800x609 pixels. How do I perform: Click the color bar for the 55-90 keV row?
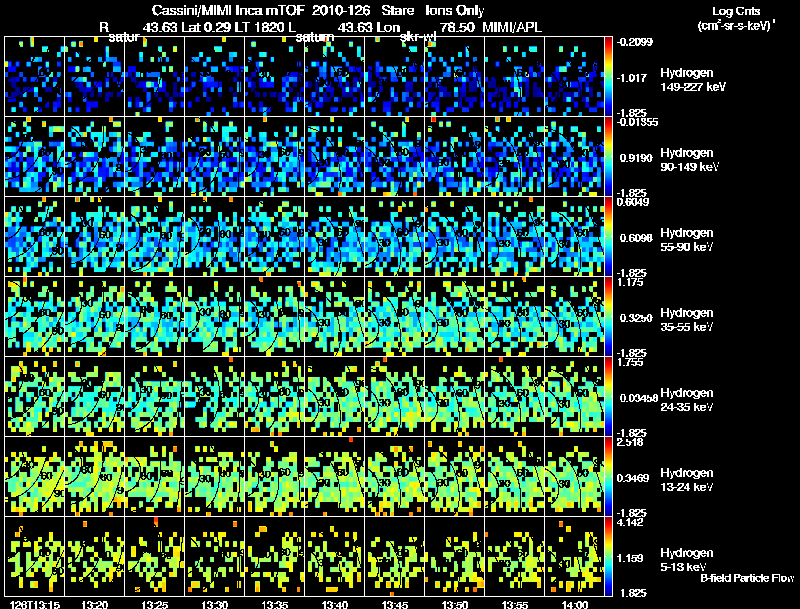click(x=608, y=236)
